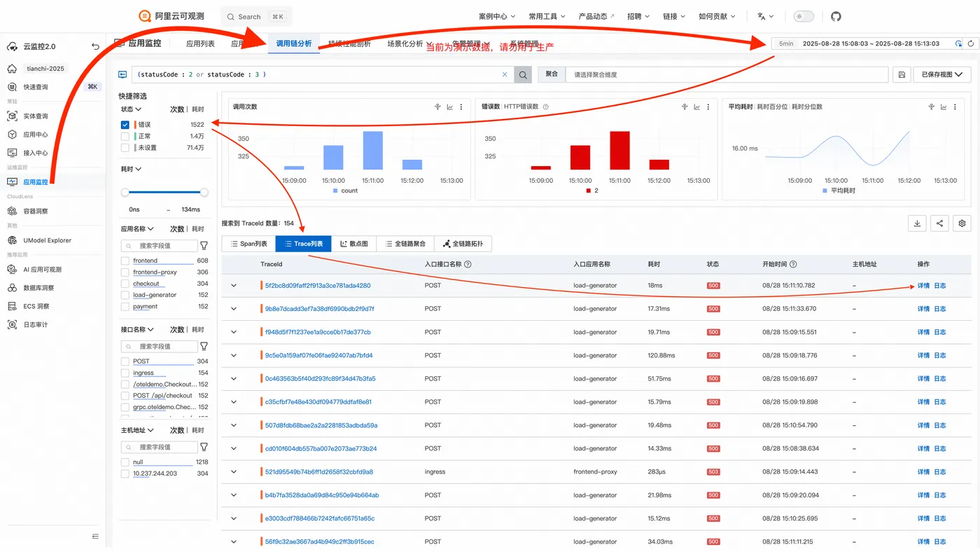The width and height of the screenshot is (980, 552).
Task: Expand the 案例中心 menu
Action: pyautogui.click(x=497, y=16)
